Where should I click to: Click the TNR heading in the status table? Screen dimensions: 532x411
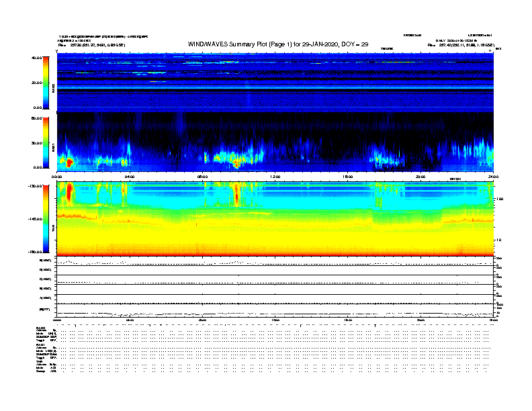coord(39,361)
